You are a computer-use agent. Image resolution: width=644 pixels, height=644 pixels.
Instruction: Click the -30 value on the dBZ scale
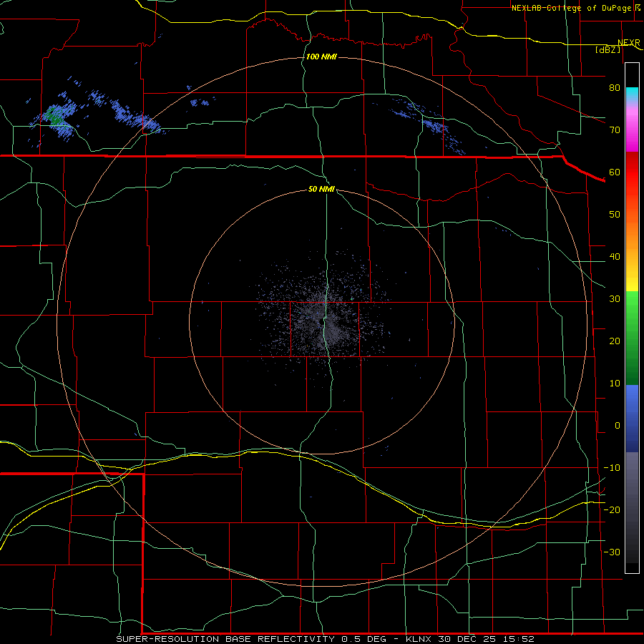click(x=612, y=552)
